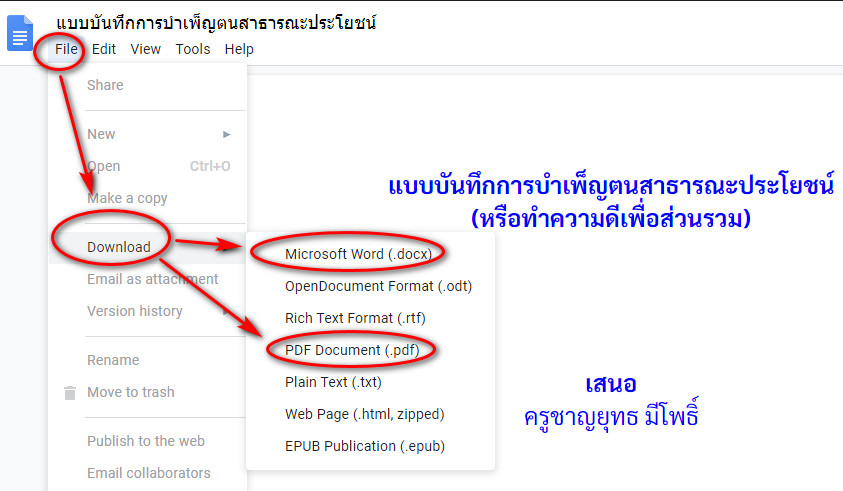Open the File menu
843x491 pixels.
[x=66, y=49]
